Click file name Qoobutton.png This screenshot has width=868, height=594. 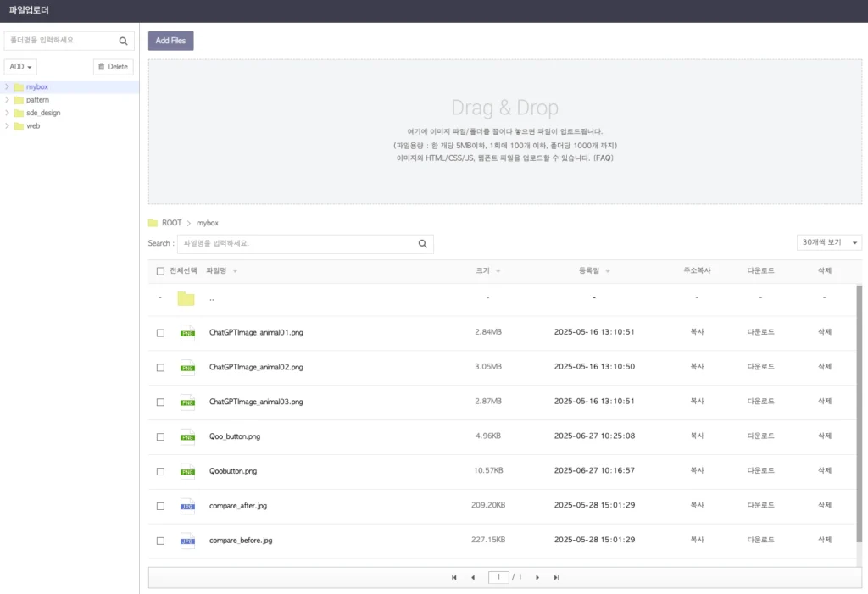[233, 471]
